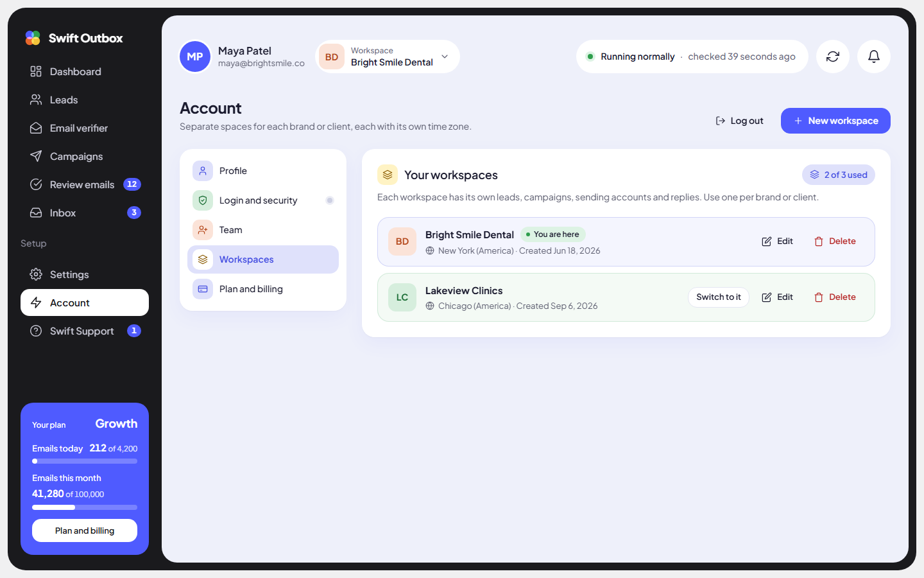The image size is (924, 578).
Task: Click the 2 of 3 used badge
Action: (839, 175)
